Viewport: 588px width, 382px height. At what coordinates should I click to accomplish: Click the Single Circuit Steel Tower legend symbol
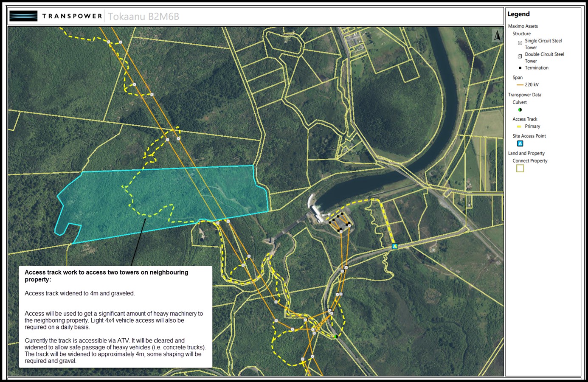(x=520, y=43)
